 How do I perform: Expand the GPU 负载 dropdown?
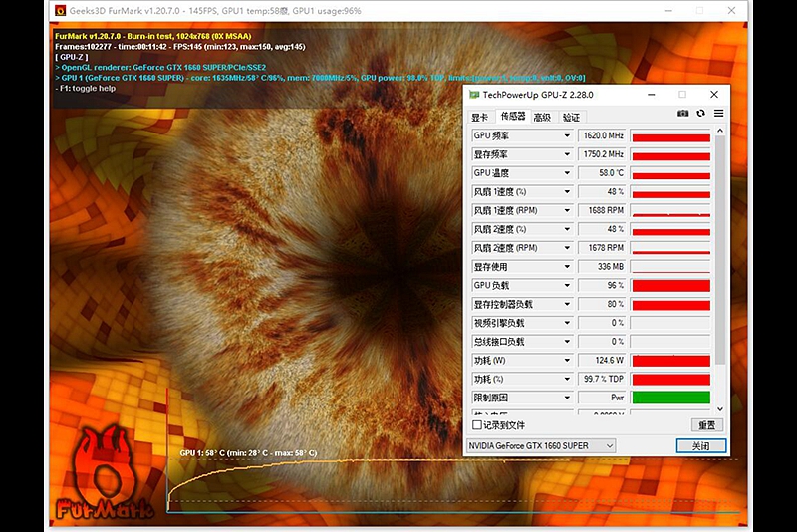coord(567,286)
